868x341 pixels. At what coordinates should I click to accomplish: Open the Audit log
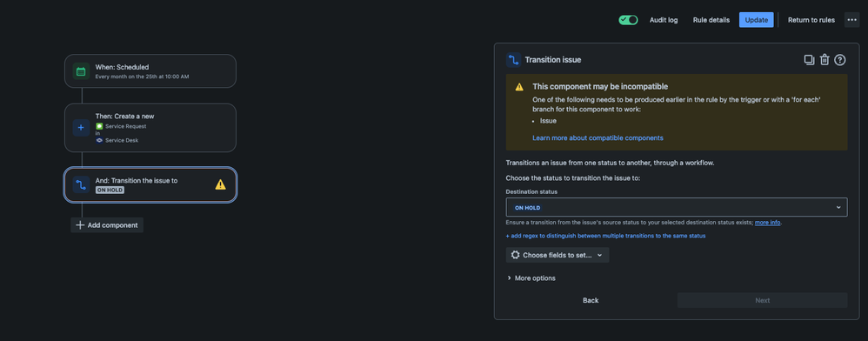(x=664, y=20)
